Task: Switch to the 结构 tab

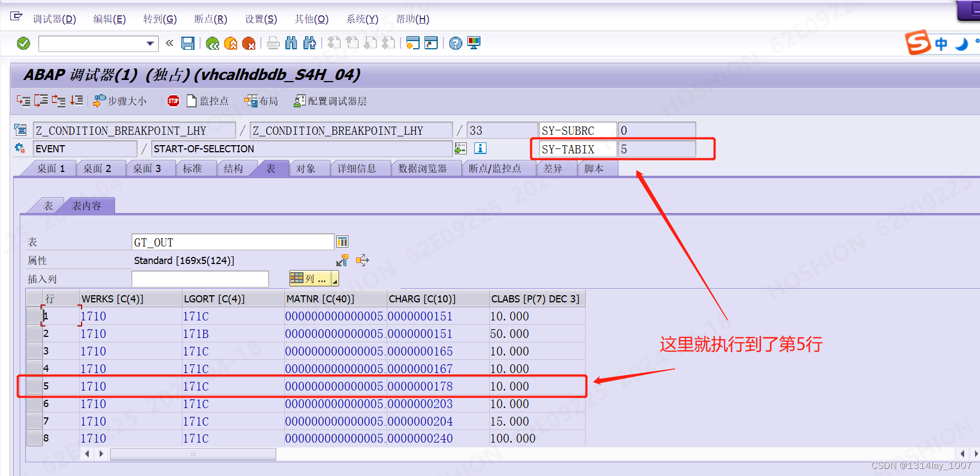Action: [x=233, y=169]
